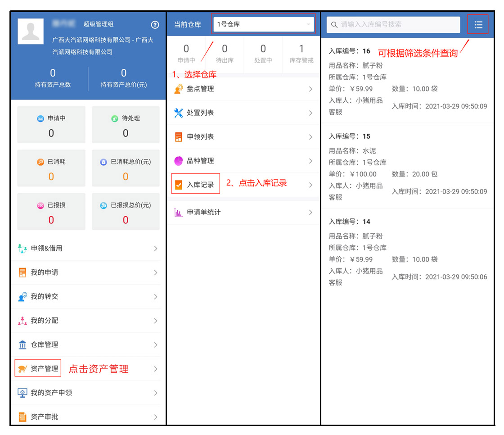Click the 我的分配 icon
Viewport: 504px width, 435px height.
[x=22, y=321]
